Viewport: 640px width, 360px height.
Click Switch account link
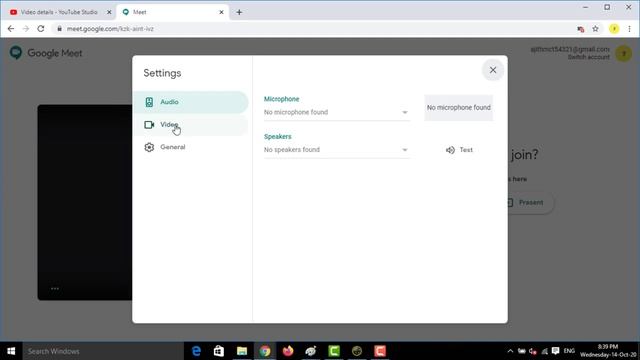[589, 57]
